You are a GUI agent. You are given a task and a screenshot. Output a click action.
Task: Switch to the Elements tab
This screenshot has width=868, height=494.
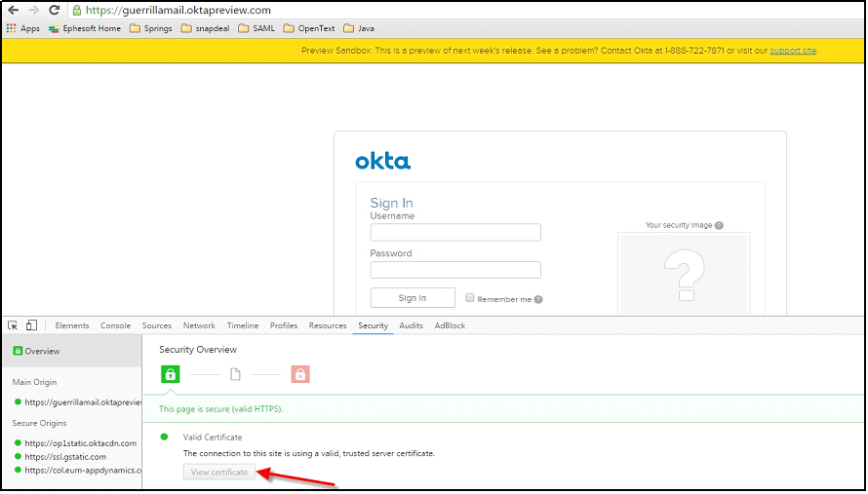pos(72,325)
